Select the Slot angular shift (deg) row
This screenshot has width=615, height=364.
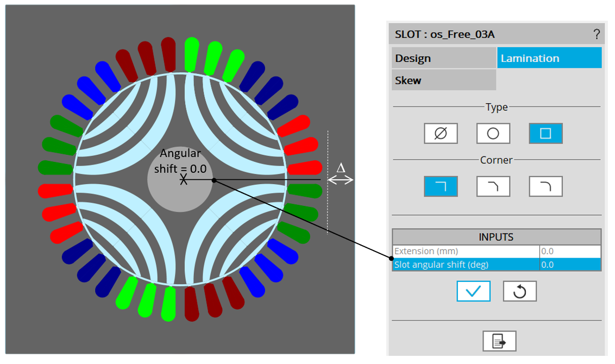tap(465, 265)
